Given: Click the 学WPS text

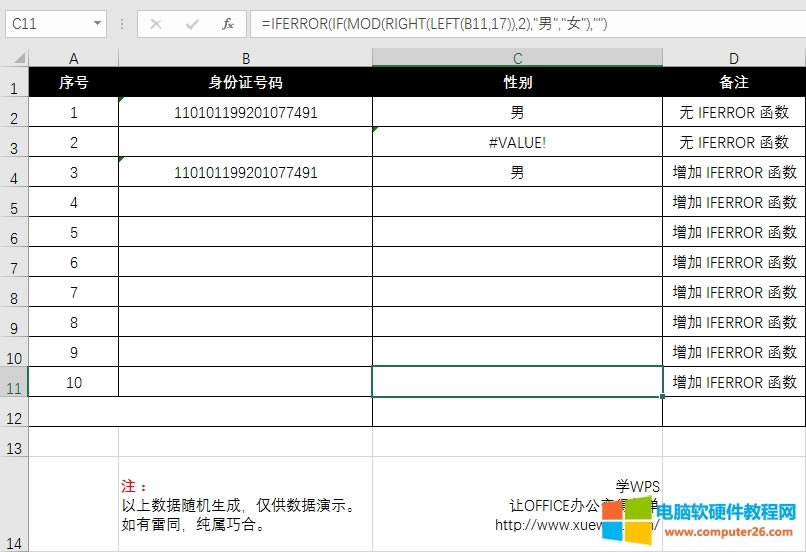Looking at the screenshot, I should [637, 486].
